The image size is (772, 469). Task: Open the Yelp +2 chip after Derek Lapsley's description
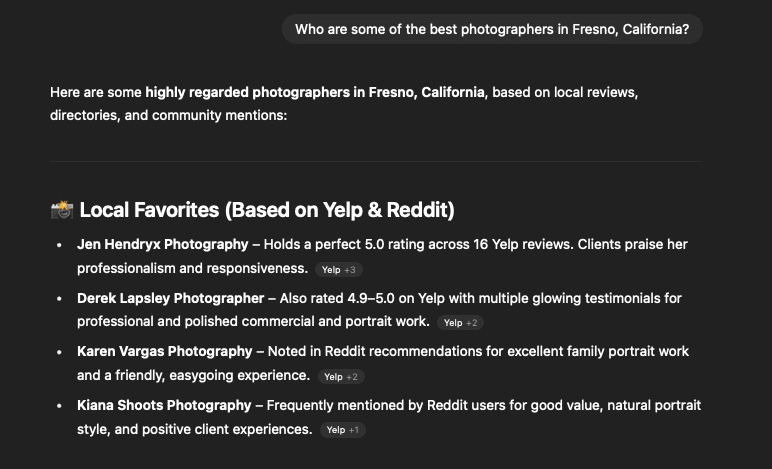pos(460,323)
